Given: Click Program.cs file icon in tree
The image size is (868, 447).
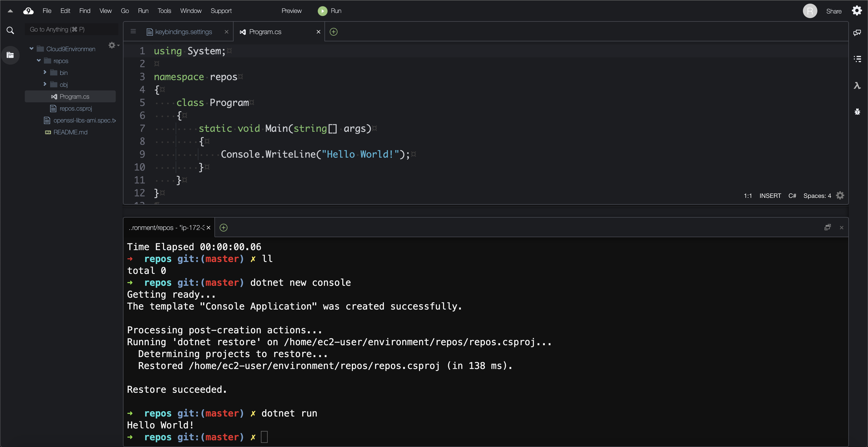Looking at the screenshot, I should tap(54, 97).
